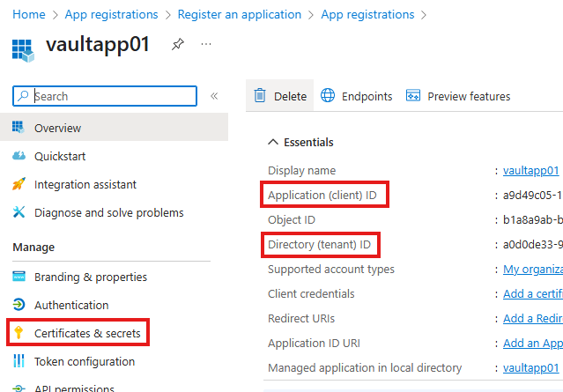
Task: Click the search magnifier icon
Action: pos(23,96)
